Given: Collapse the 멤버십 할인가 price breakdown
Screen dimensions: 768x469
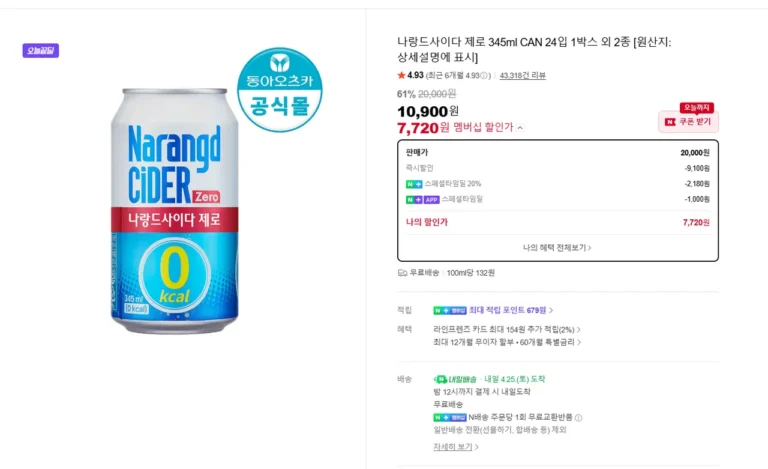Looking at the screenshot, I should pos(520,128).
